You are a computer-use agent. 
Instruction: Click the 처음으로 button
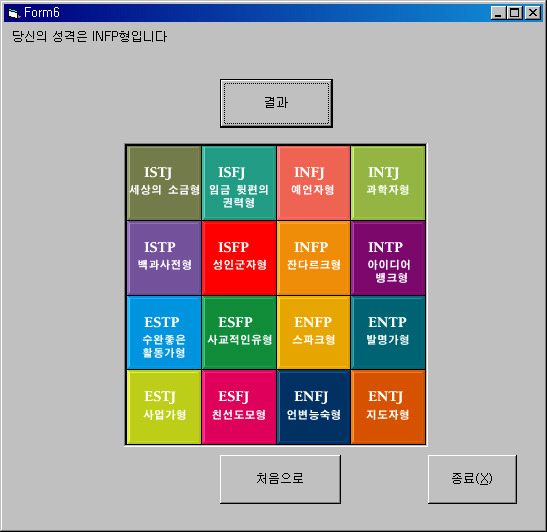coord(280,479)
